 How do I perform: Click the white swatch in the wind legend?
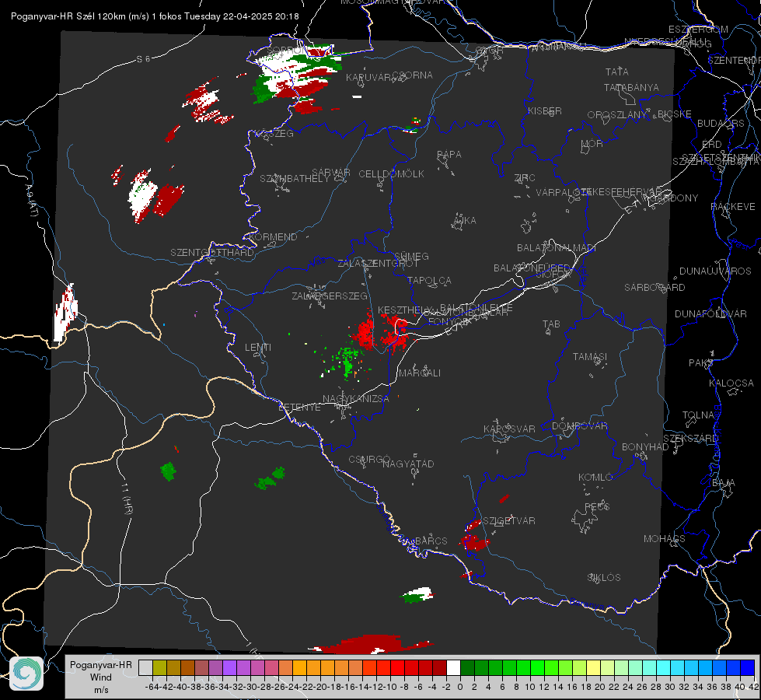pos(453,667)
